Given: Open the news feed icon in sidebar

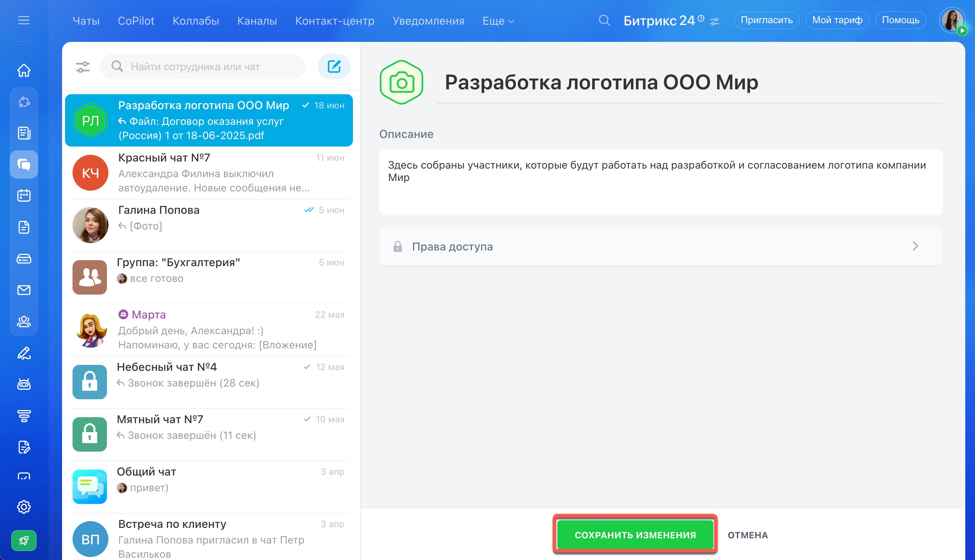Looking at the screenshot, I should pyautogui.click(x=24, y=133).
